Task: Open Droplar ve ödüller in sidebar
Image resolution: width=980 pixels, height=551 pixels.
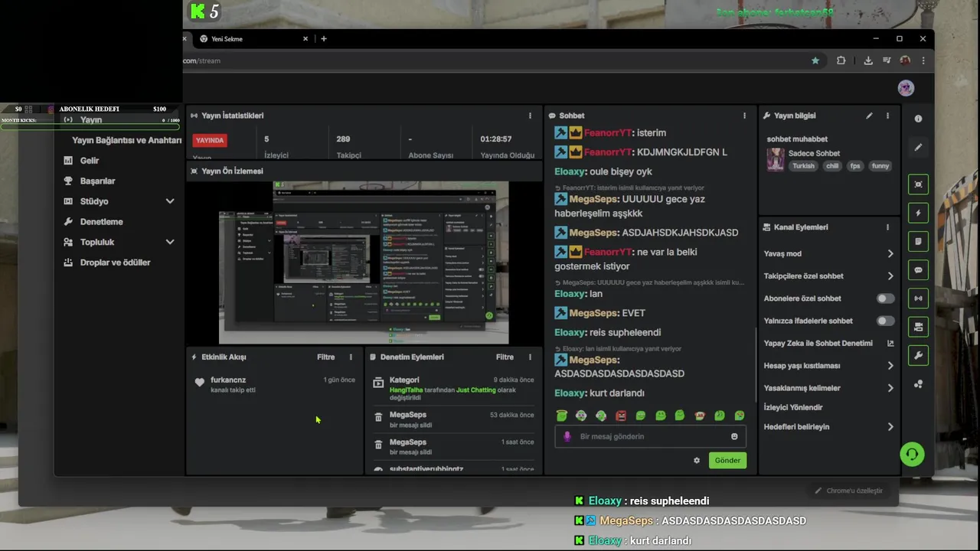Action: [x=115, y=262]
